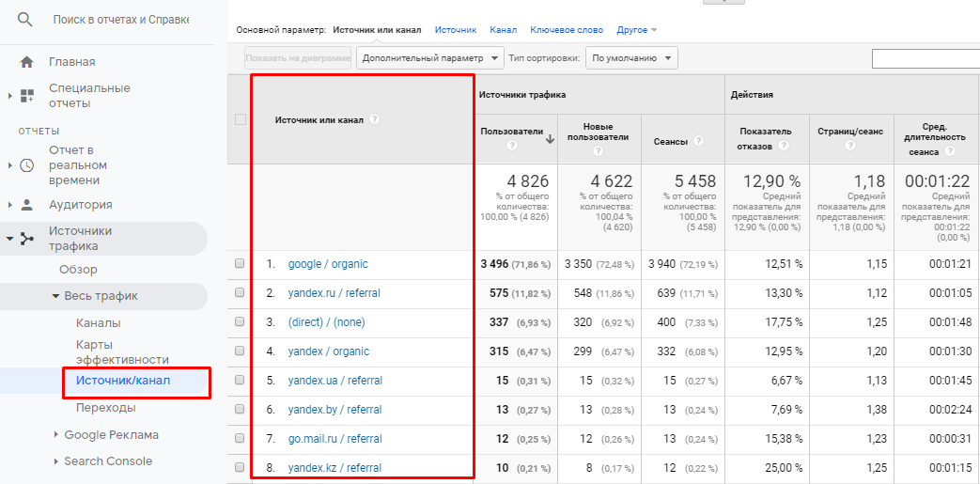Open the По умолчанию sort type dropdown
Viewport: 980px width, 484px height.
630,58
